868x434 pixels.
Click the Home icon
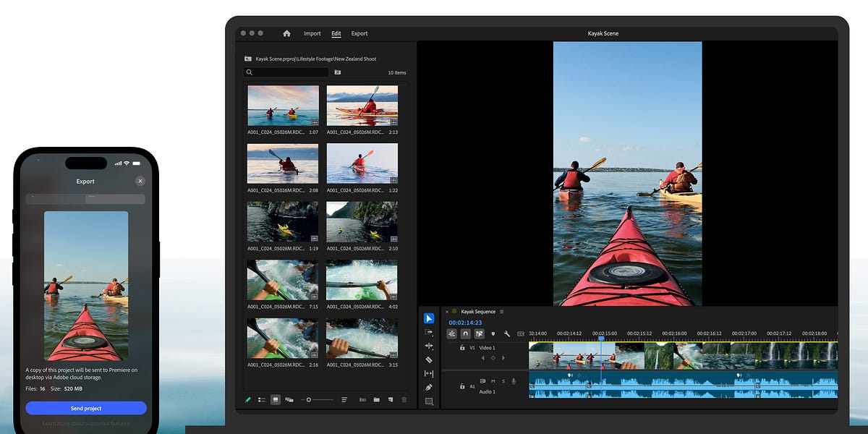click(x=286, y=33)
